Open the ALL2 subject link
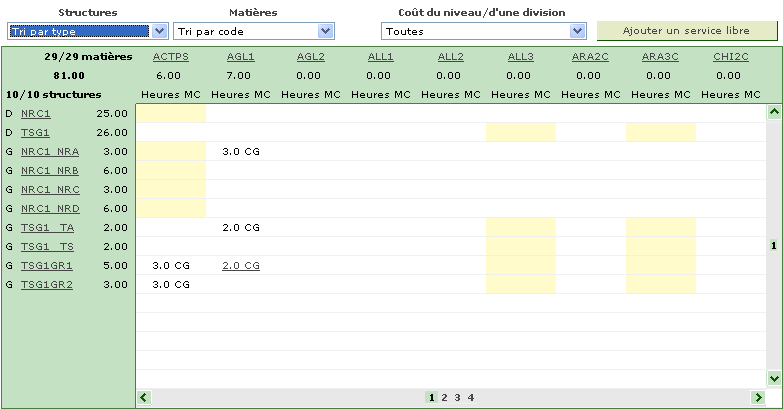 coord(450,56)
